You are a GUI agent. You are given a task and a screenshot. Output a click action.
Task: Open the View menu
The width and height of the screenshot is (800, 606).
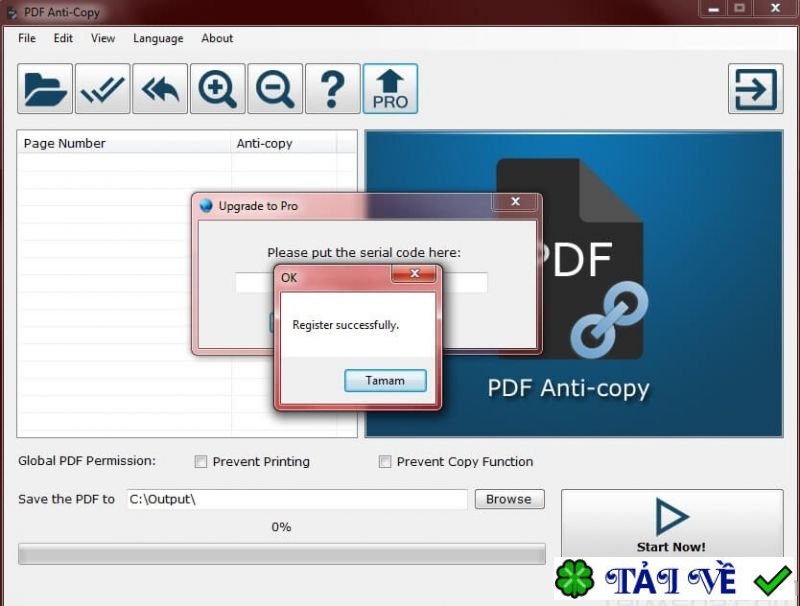click(x=103, y=38)
